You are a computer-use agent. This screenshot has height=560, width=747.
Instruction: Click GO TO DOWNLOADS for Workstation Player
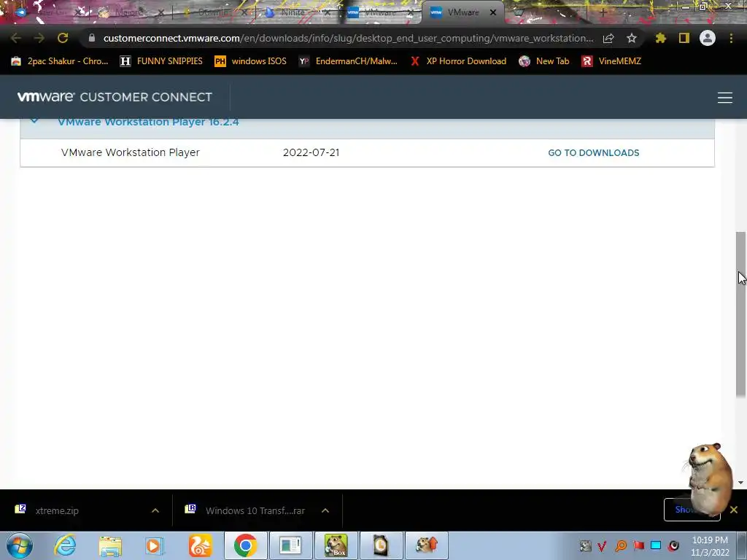click(594, 153)
